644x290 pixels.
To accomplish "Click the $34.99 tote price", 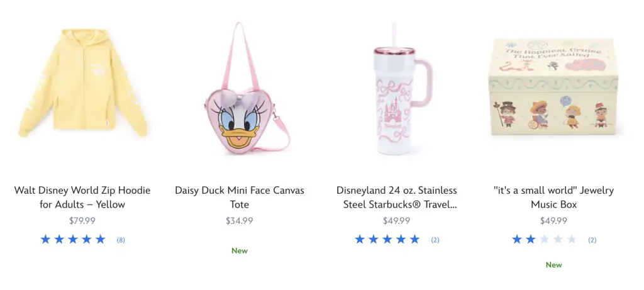I will tap(240, 221).
